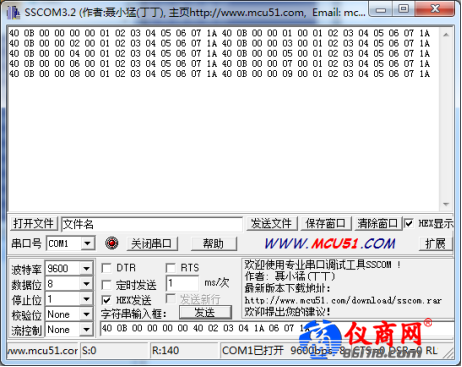Click the WWW.MCU51.COM link banner
This screenshot has height=367, width=462.
click(x=330, y=244)
